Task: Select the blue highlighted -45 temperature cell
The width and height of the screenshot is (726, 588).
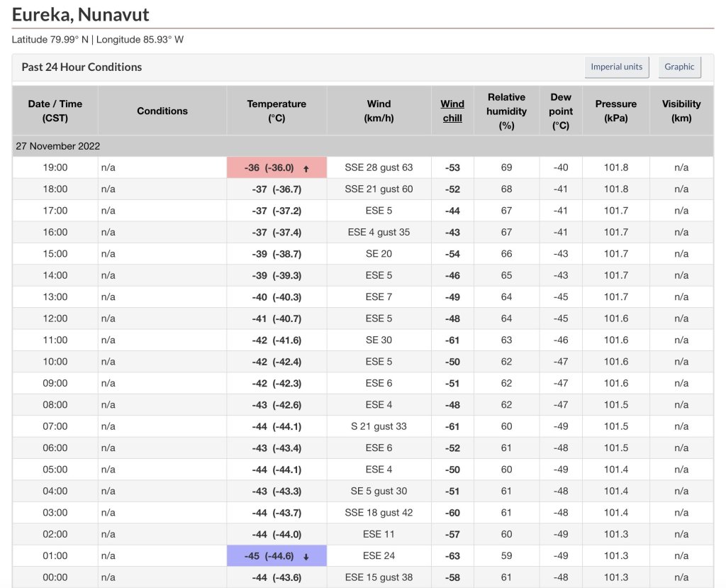Action: tap(277, 555)
